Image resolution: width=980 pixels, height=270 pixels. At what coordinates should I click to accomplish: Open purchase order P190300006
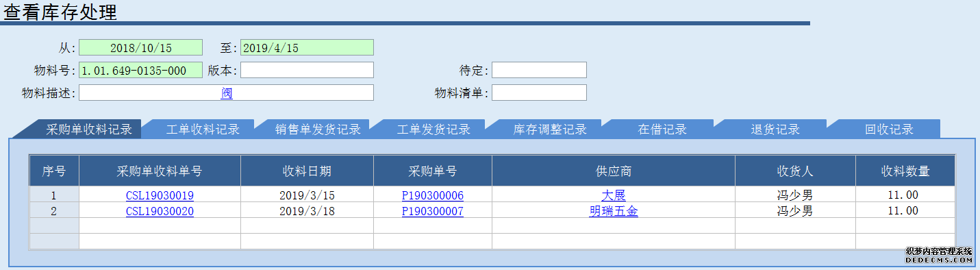tap(433, 195)
